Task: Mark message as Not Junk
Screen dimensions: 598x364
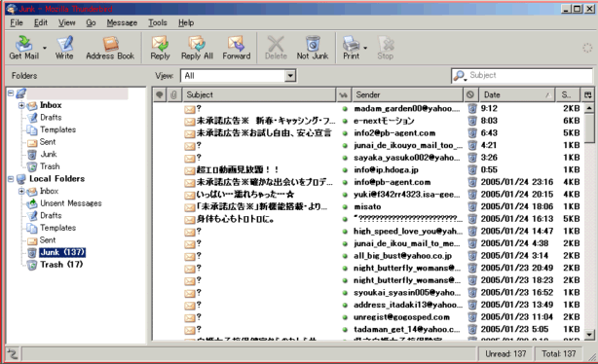Action: [313, 48]
